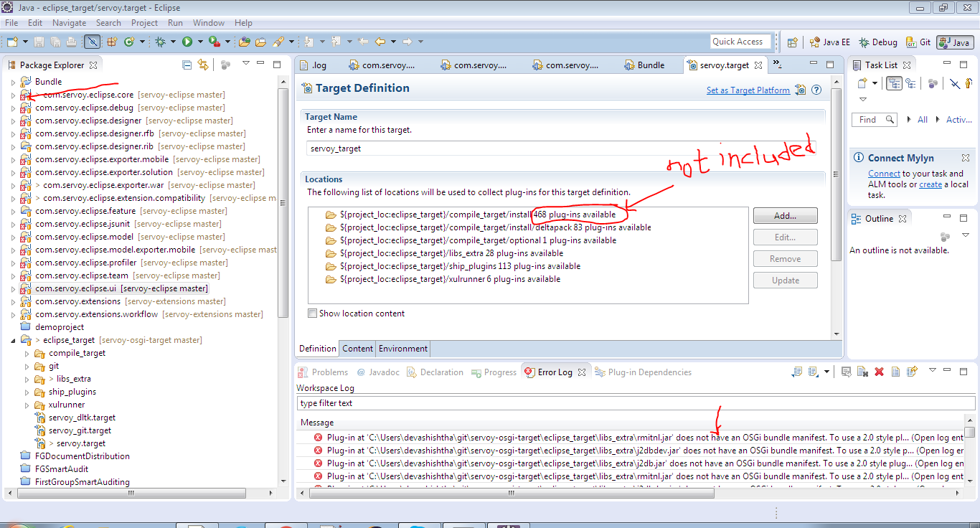Switch to the Environment tab
The image size is (980, 528).
(403, 349)
